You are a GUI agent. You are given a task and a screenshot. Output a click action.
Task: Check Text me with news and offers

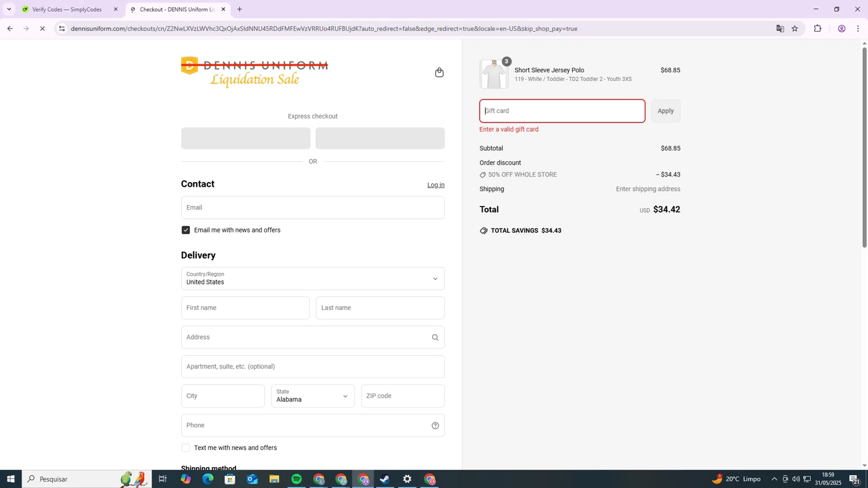coord(186,448)
